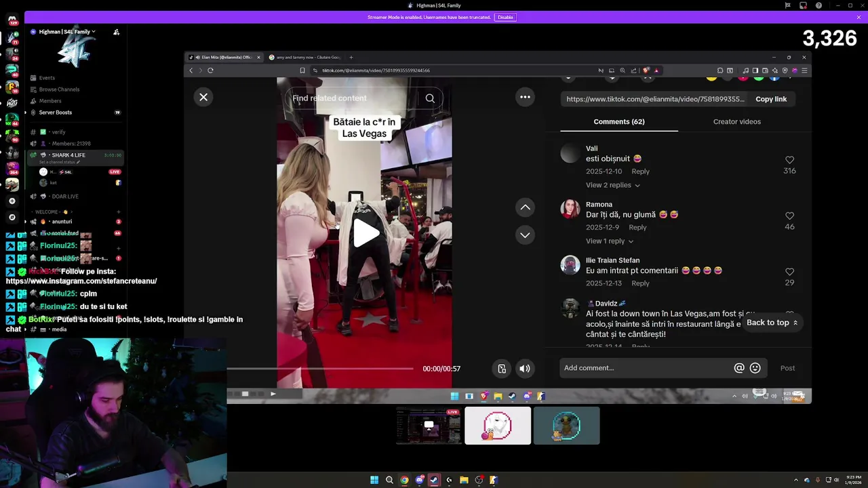Open Discover servers compass icon
868x488 pixels.
(x=12, y=218)
